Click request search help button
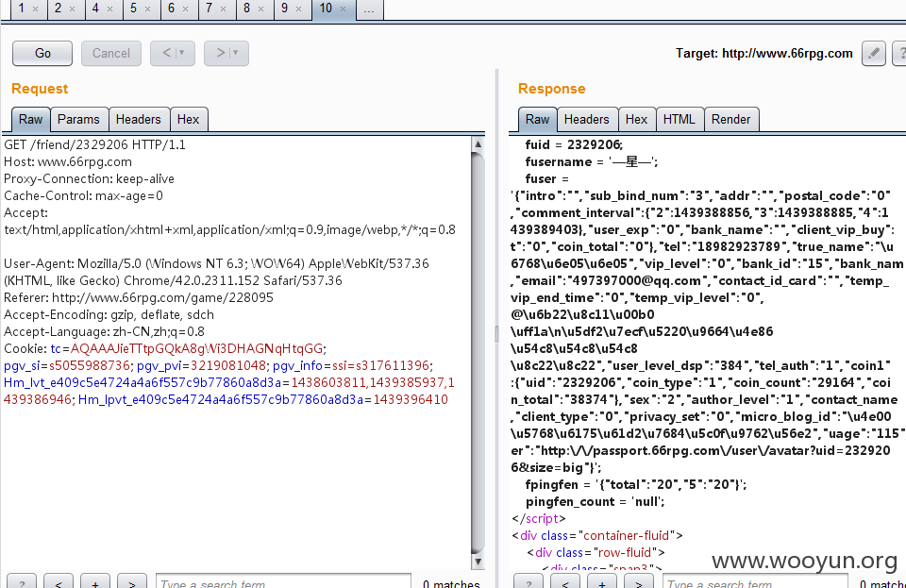The height and width of the screenshot is (588, 906). click(x=22, y=582)
